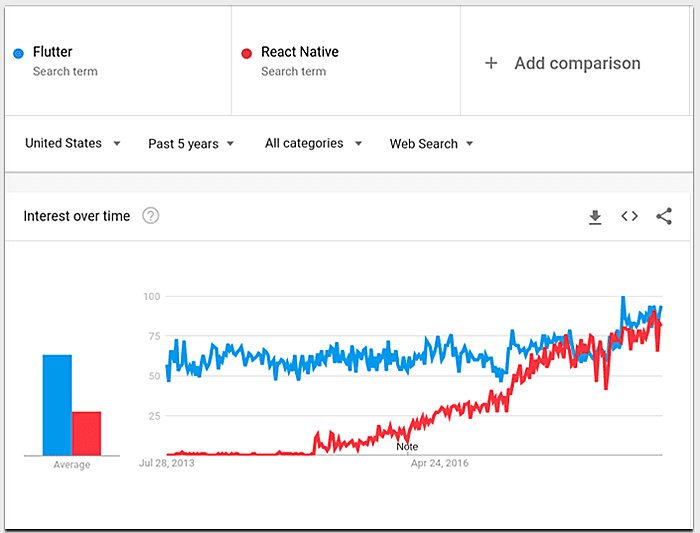The height and width of the screenshot is (533, 700).
Task: Click the 75 value on the y-axis
Action: tap(154, 336)
